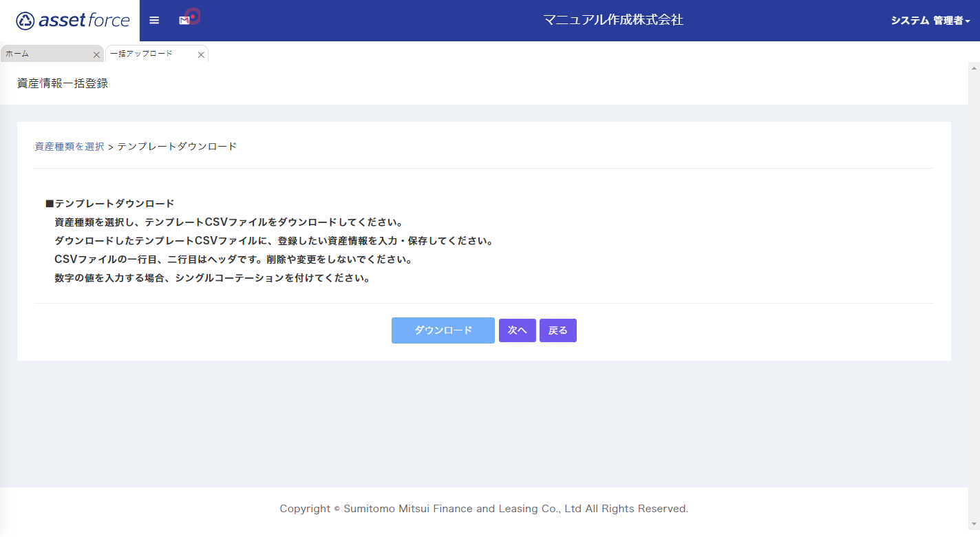Click the ダウンロード button
The width and height of the screenshot is (980, 537).
(x=443, y=330)
